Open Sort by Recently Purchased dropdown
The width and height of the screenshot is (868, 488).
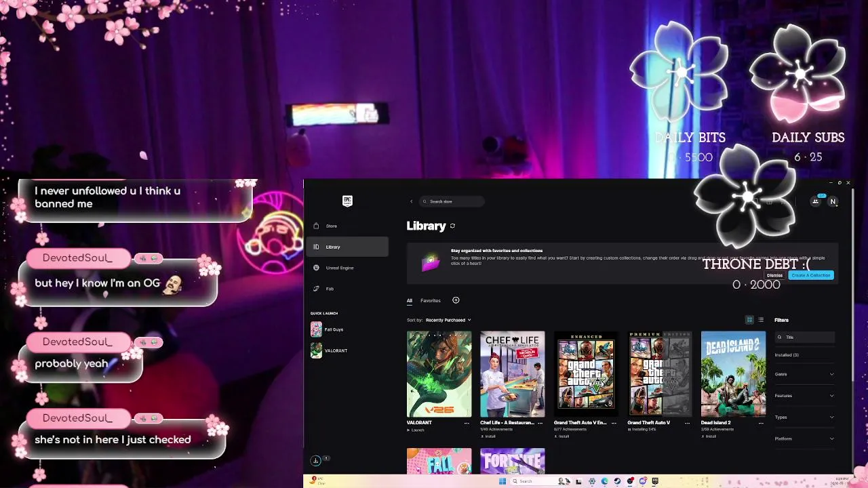[448, 320]
